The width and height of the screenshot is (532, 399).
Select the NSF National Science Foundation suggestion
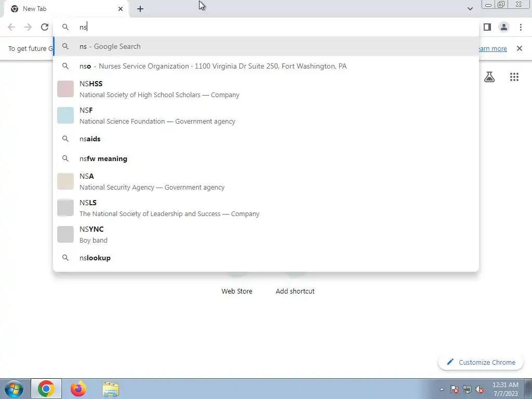tap(266, 116)
